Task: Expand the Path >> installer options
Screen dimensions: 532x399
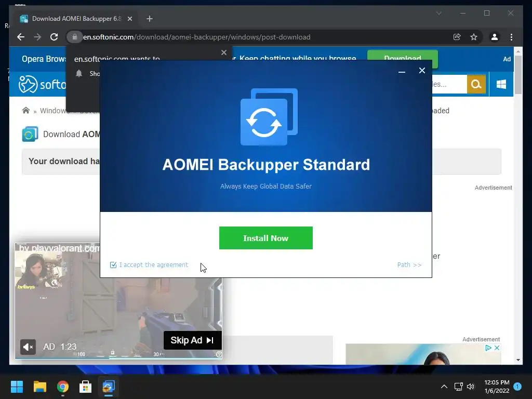Action: pyautogui.click(x=409, y=264)
